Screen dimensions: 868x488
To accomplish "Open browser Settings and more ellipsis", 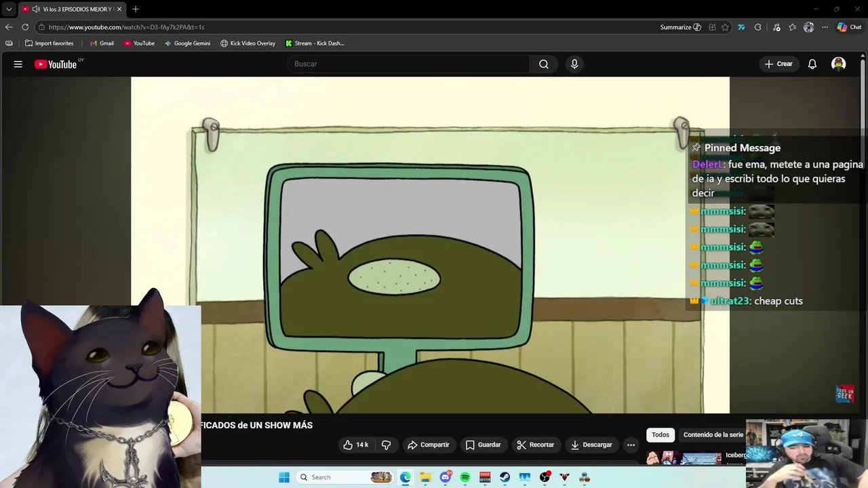I will click(825, 27).
